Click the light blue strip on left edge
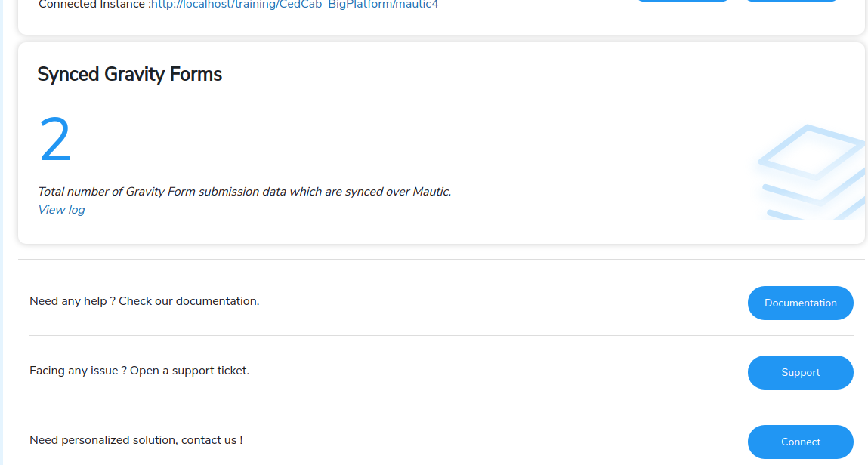 pyautogui.click(x=2, y=226)
